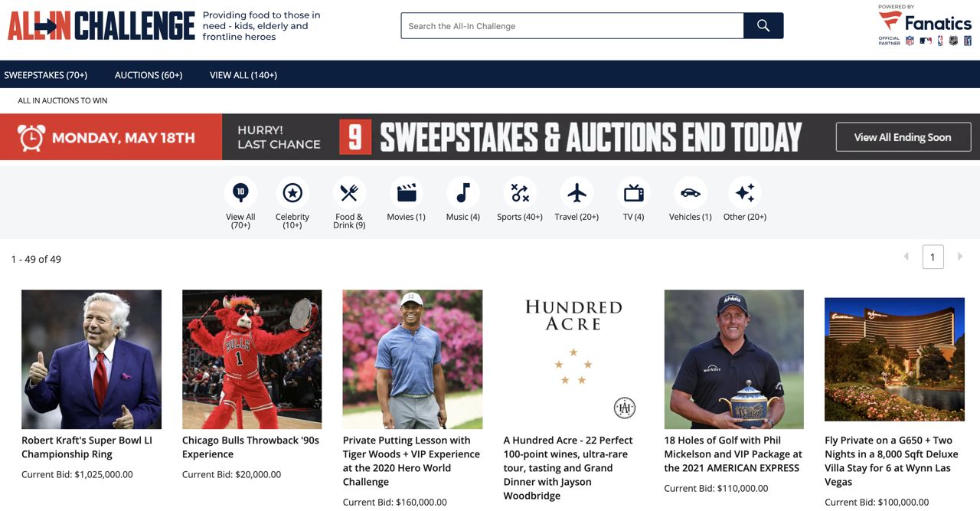This screenshot has height=511, width=980.
Task: Open the Chicago Bulls mascot thumbnail
Action: 252,359
